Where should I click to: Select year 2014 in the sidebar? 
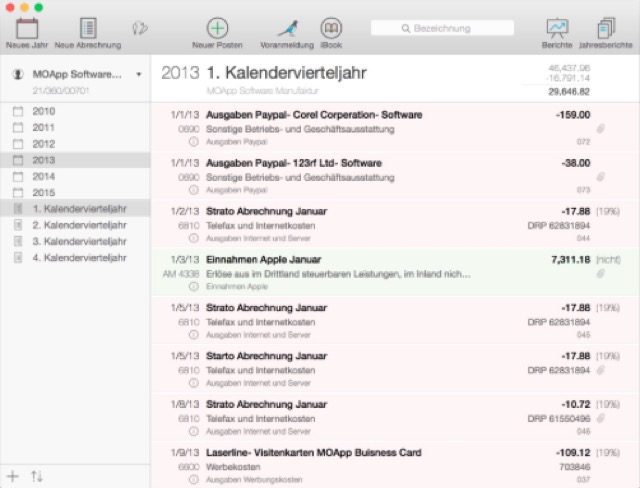pyautogui.click(x=43, y=176)
